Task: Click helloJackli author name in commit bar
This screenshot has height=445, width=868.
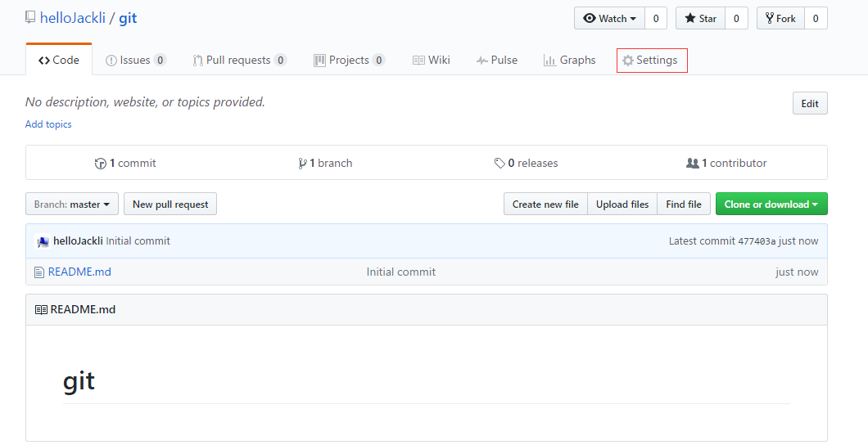Action: click(x=78, y=241)
